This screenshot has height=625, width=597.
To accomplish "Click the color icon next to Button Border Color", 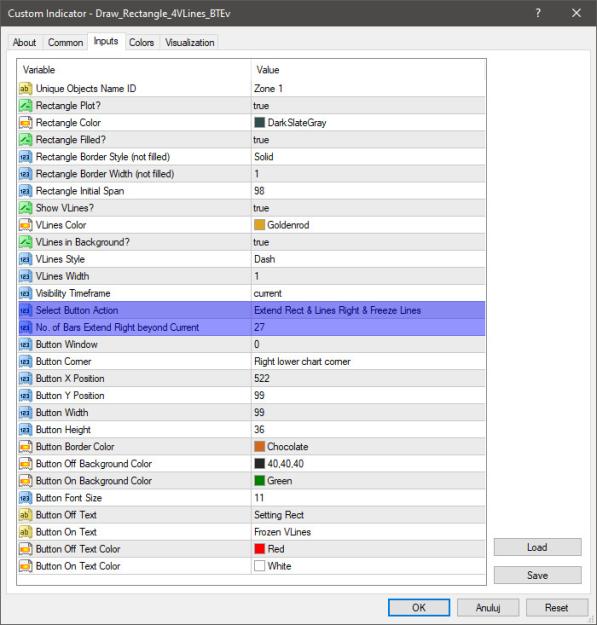I will (x=25, y=447).
